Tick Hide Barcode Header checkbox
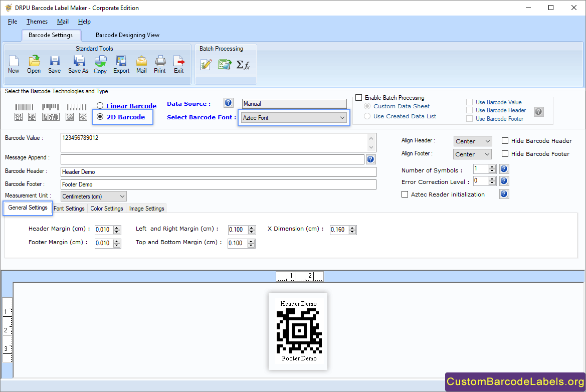 tap(505, 140)
